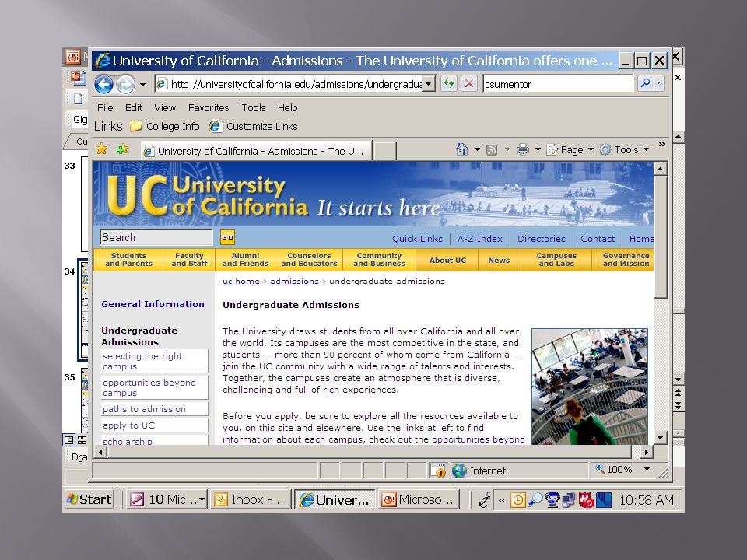This screenshot has height=560, width=747.
Task: Open the Directories link
Action: 542,239
